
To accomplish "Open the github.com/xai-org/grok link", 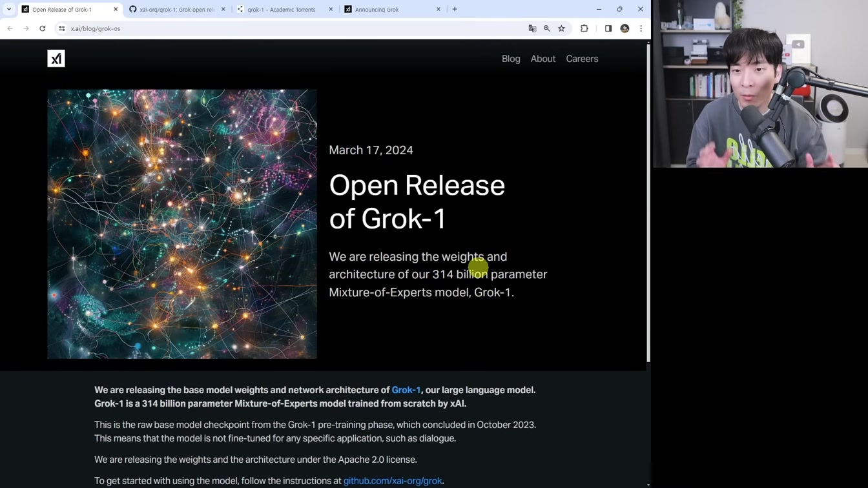I will click(x=393, y=481).
